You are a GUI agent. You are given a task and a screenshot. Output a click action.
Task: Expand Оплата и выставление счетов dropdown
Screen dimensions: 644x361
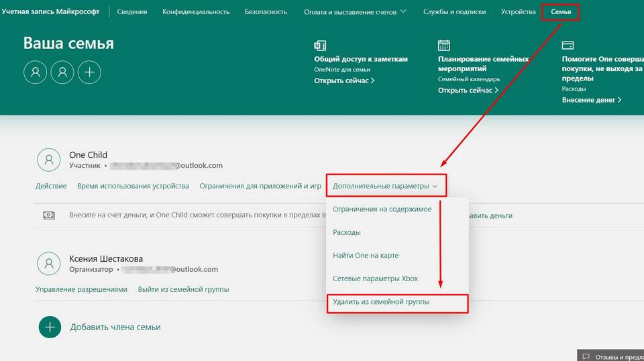coord(355,12)
